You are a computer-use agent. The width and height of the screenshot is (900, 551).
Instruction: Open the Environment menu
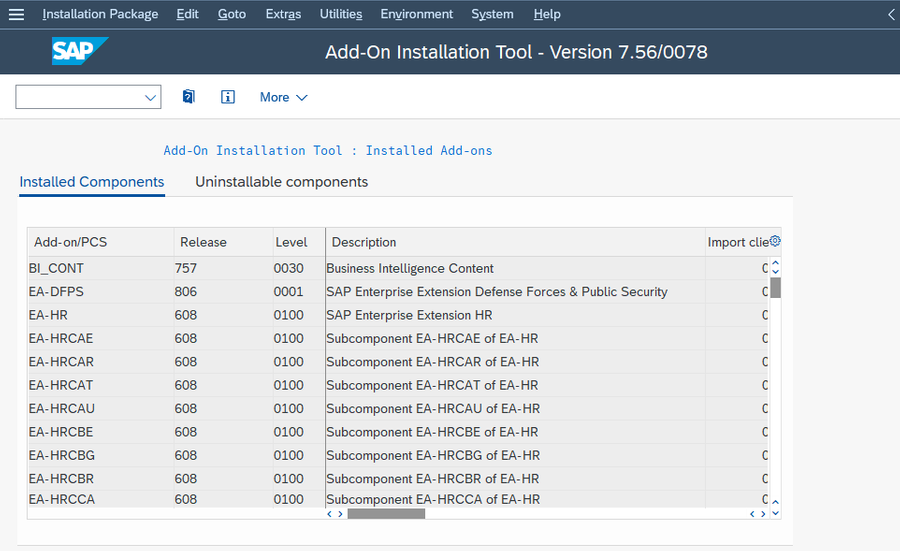tap(417, 14)
